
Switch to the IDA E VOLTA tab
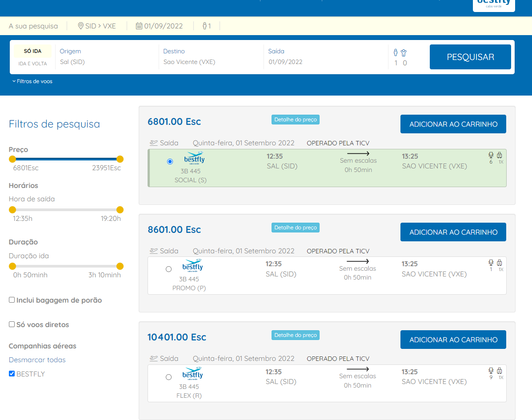[32, 64]
